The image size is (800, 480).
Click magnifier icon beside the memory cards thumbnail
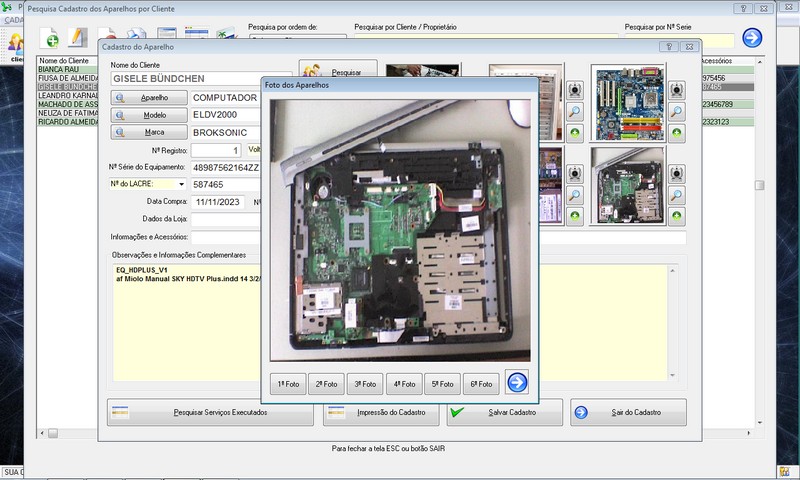pos(575,195)
